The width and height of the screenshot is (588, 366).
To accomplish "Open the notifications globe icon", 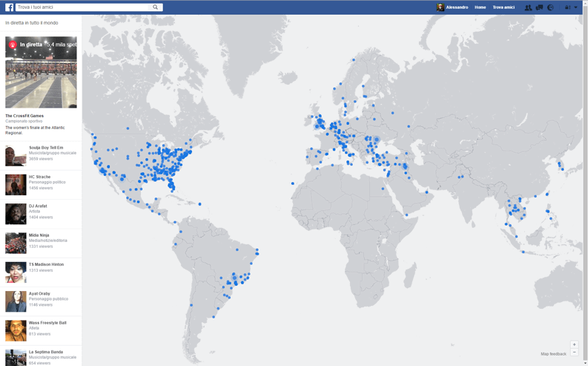I will click(550, 7).
